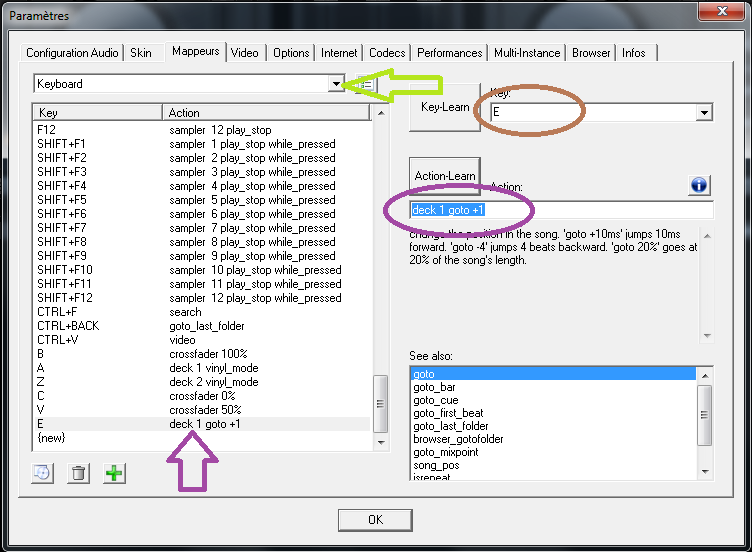752x552 pixels.
Task: Click the See also list scroll down arrow
Action: click(705, 471)
